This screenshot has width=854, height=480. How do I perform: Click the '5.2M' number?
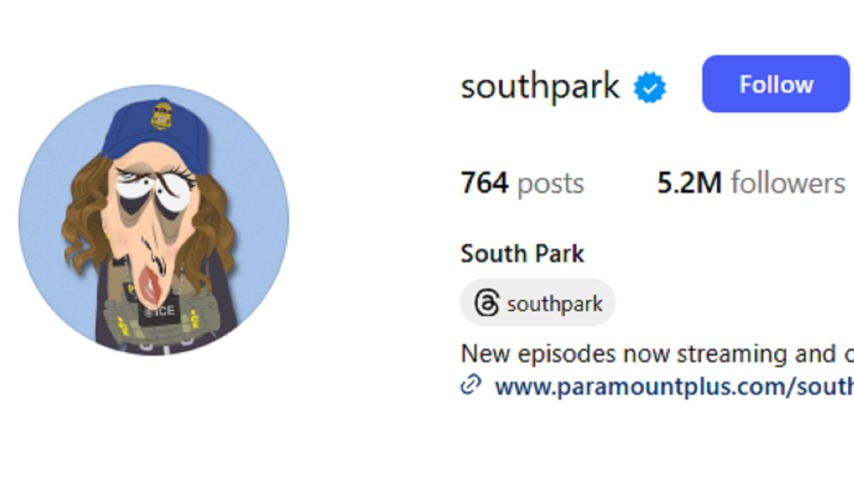(690, 183)
